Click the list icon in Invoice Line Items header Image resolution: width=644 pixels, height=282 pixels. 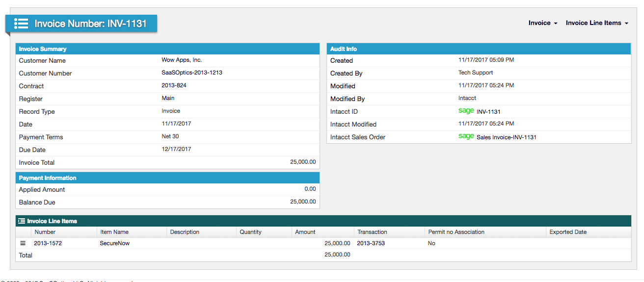coord(22,221)
